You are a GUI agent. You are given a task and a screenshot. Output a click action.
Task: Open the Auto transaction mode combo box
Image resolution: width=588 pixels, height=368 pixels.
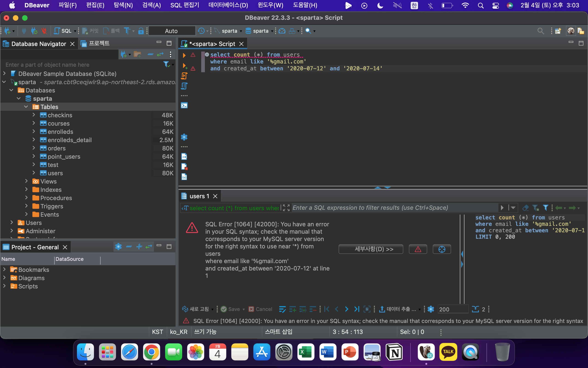[172, 31]
